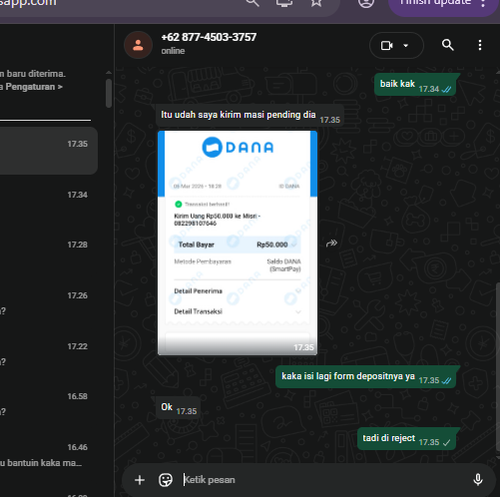Open the chat menu three-dot icon
Viewport: 500px width, 497px height.
point(480,45)
